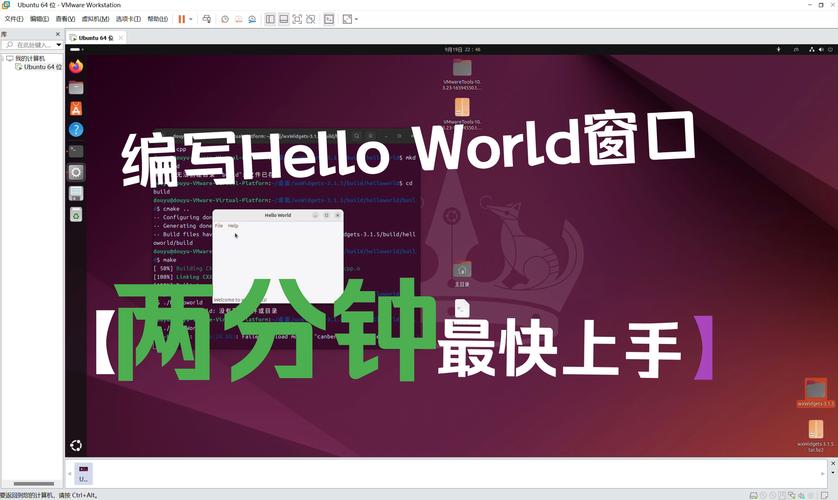Screen dimensions: 838x500
Task: Click the library panel horizontal scrollbar
Action: click(x=33, y=484)
